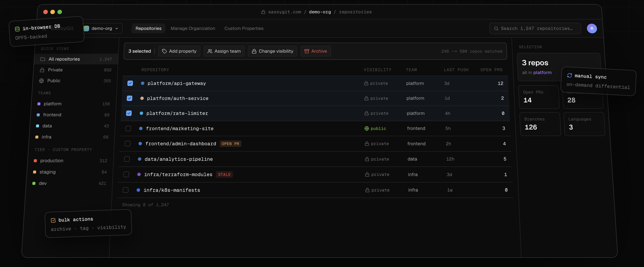Click the Branches stat card
Viewport: 644px width, 267px height.
tap(540, 124)
